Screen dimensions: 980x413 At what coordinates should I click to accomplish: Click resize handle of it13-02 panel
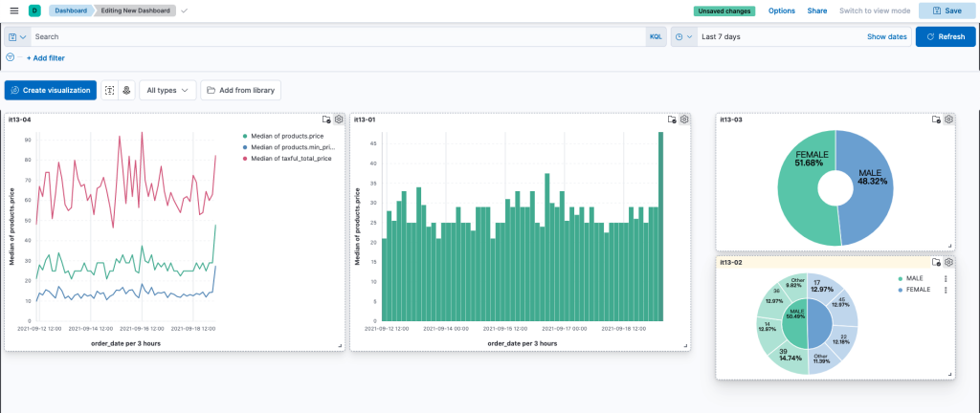[x=950, y=375]
